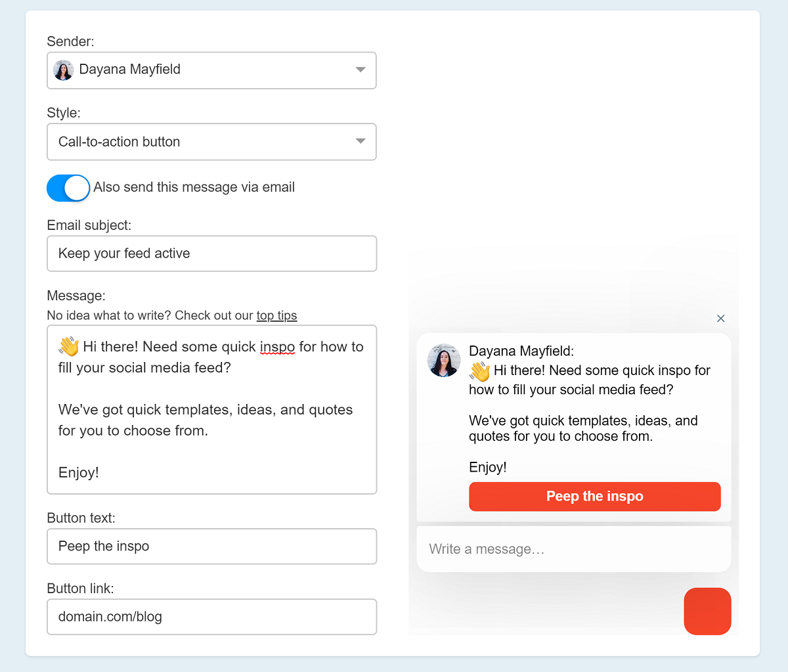Image resolution: width=788 pixels, height=672 pixels.
Task: Open the Sender dropdown showing Dayana Mayfield
Action: click(x=211, y=70)
